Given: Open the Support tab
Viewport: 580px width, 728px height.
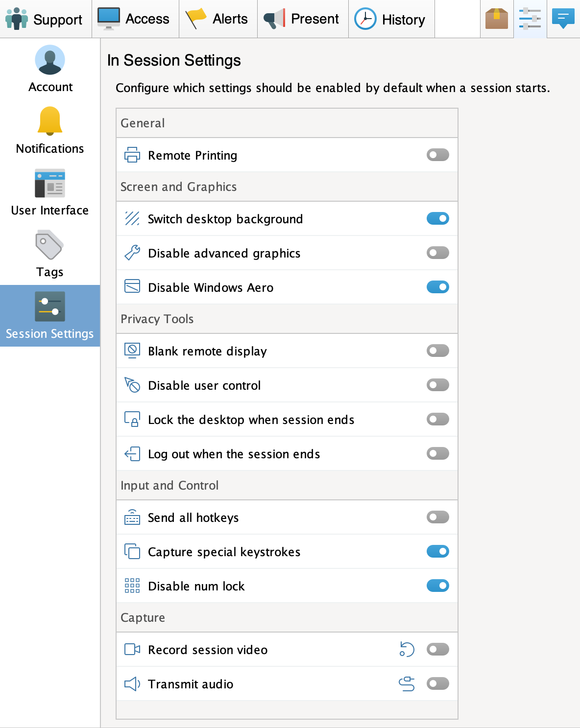Looking at the screenshot, I should tap(46, 19).
